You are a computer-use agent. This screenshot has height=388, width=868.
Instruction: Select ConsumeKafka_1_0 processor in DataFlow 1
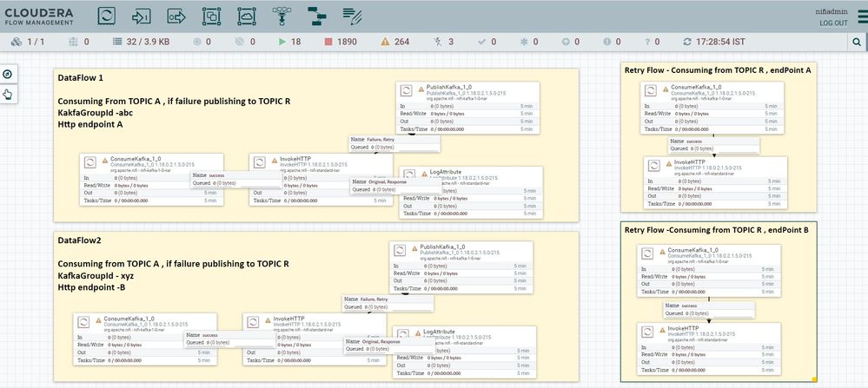pyautogui.click(x=152, y=180)
